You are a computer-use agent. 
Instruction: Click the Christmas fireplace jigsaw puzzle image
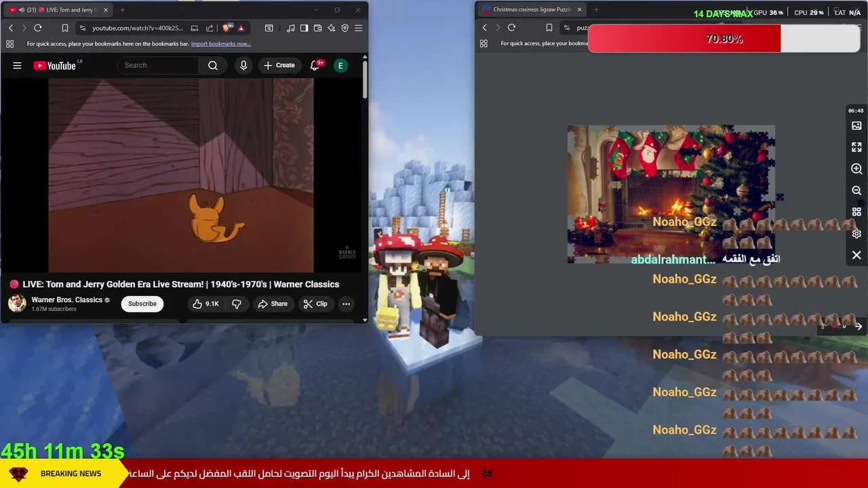point(671,194)
